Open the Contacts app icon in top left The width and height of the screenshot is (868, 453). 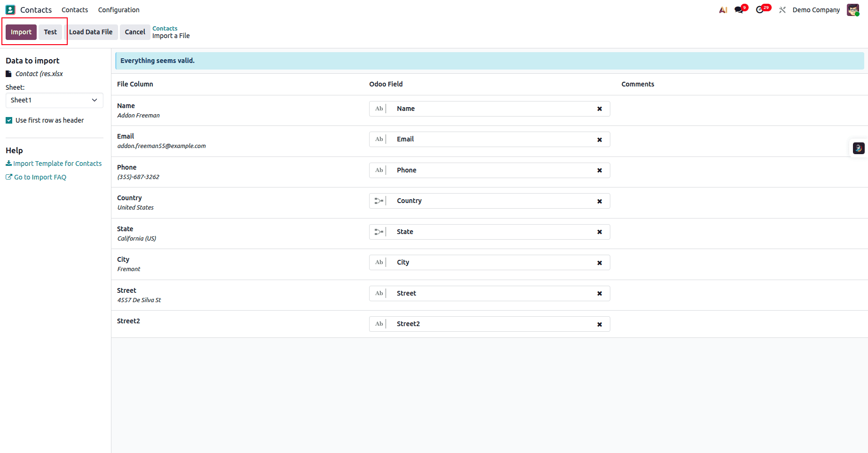point(10,9)
